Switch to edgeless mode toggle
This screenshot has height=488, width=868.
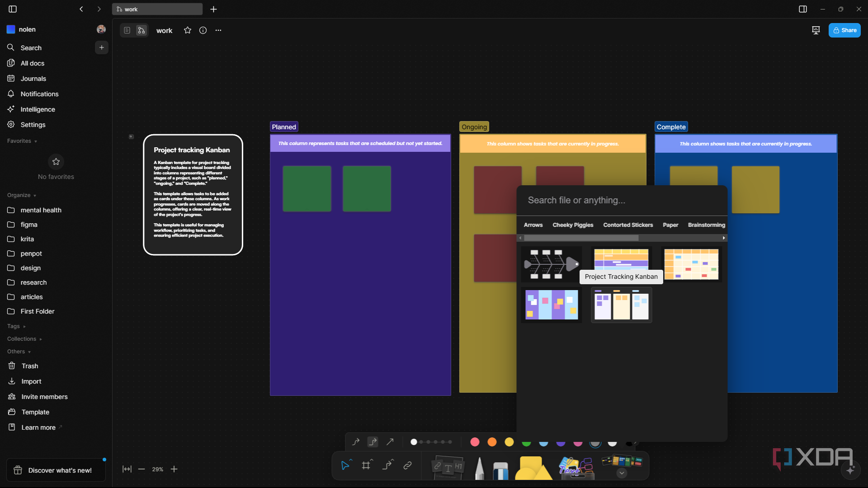(142, 30)
